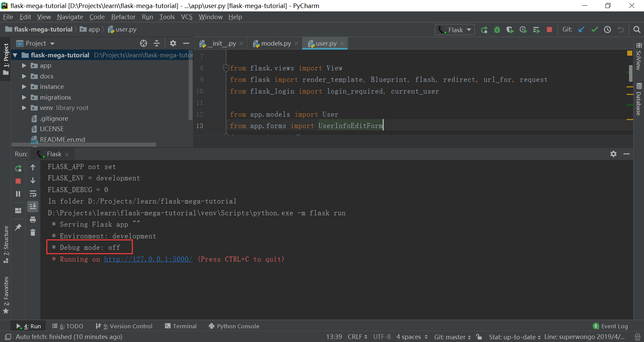Expand the migrations folder
The height and width of the screenshot is (342, 644).
23,97
